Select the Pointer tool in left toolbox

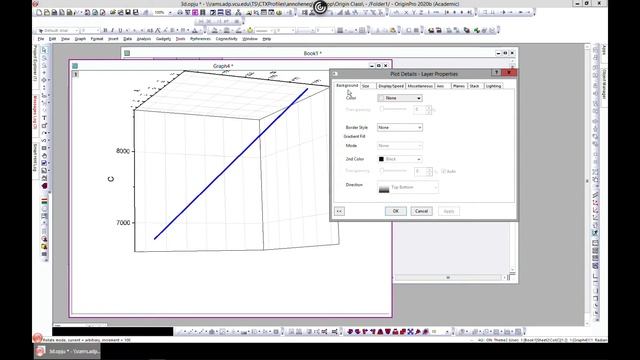pos(44,50)
